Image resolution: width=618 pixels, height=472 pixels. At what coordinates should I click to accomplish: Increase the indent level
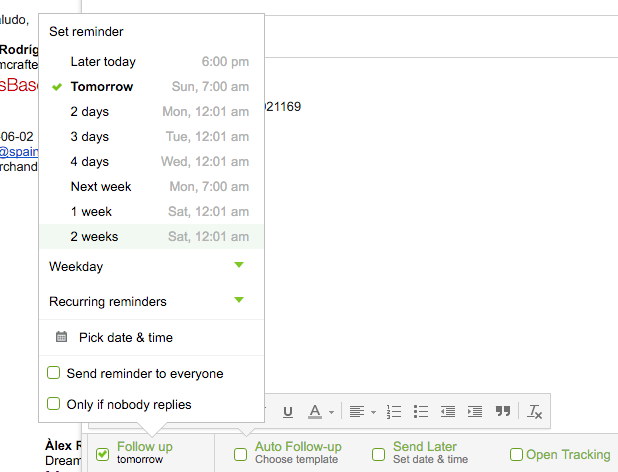click(475, 411)
